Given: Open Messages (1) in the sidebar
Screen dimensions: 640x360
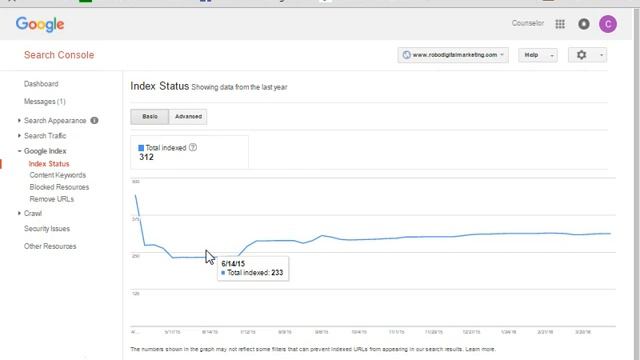Looking at the screenshot, I should point(44,101).
